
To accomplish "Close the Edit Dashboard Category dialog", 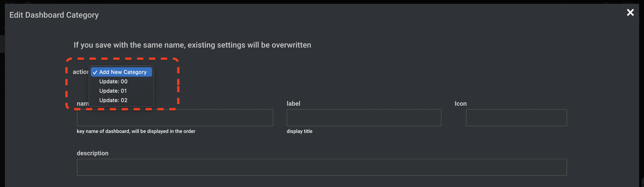I will point(630,13).
